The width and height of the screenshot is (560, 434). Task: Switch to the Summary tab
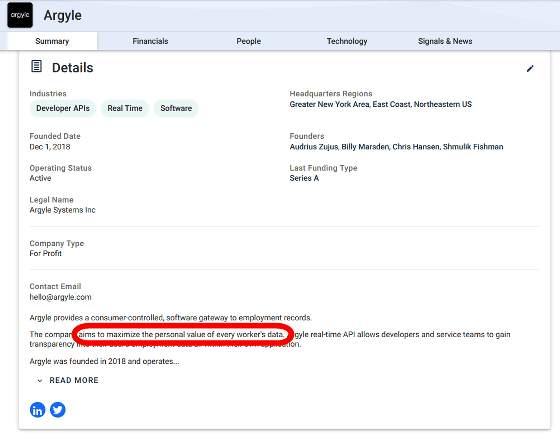[x=52, y=41]
